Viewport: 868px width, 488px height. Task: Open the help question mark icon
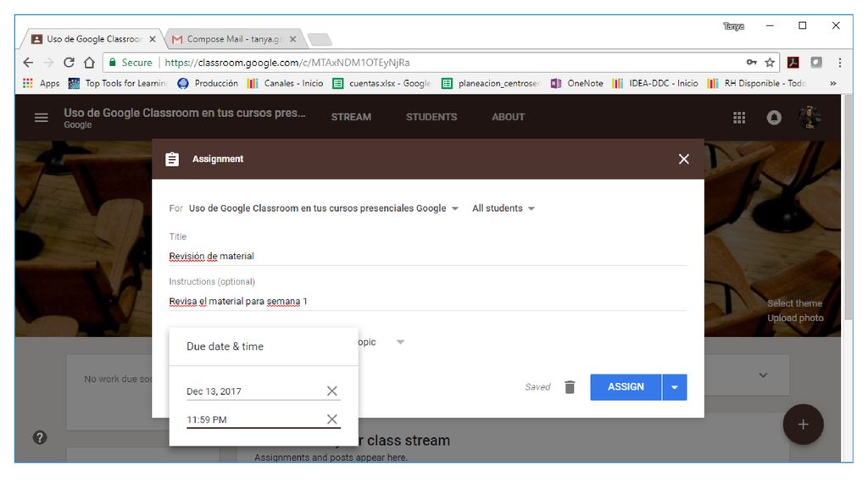tap(40, 438)
